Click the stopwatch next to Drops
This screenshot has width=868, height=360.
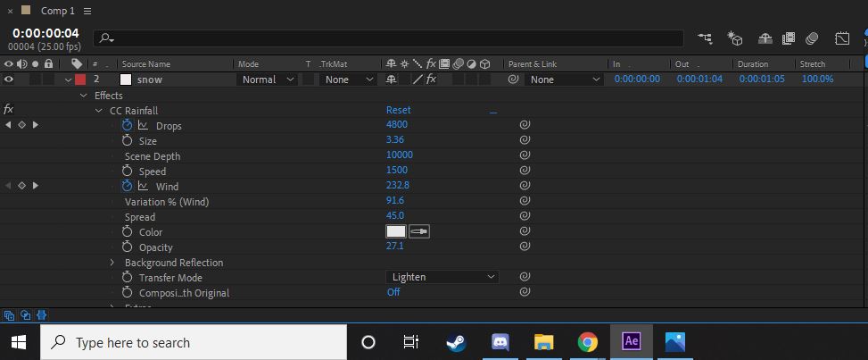pos(127,126)
